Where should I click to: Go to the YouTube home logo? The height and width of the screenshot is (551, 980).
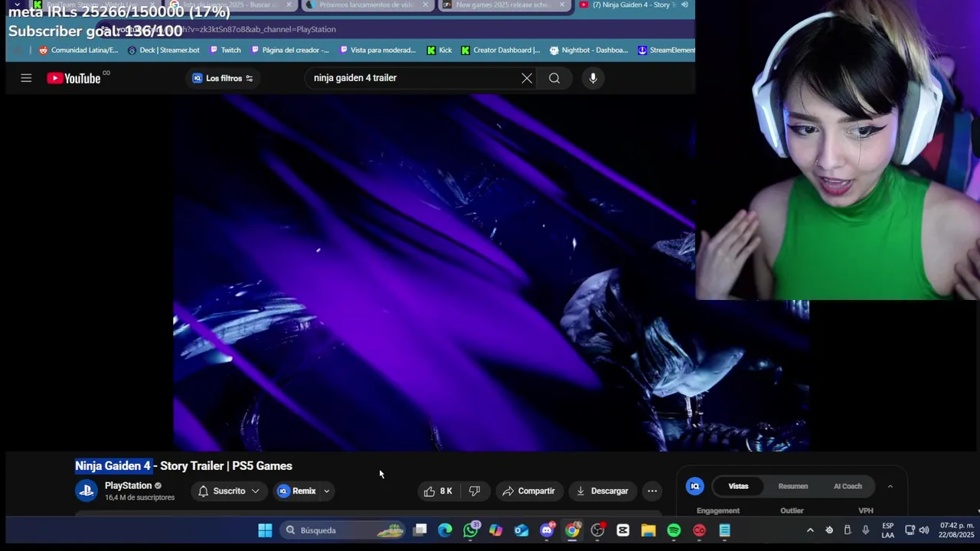pos(74,78)
